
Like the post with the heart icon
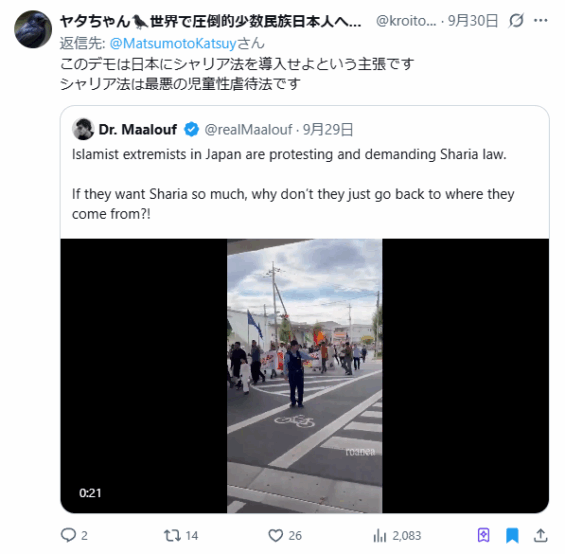pos(276,535)
